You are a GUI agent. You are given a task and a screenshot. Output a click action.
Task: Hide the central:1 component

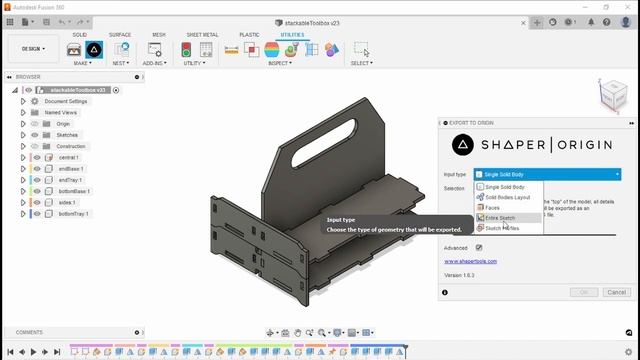click(37, 158)
